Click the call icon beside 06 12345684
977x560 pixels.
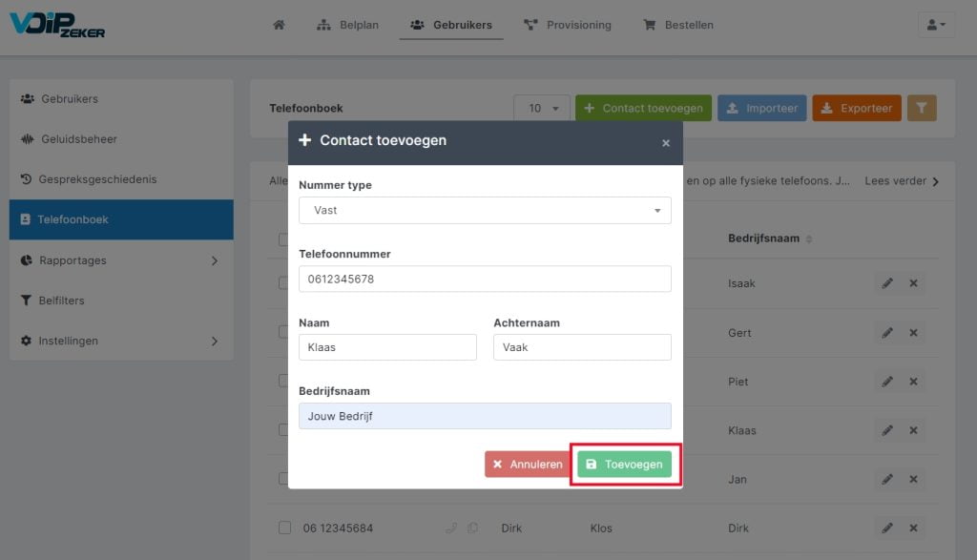tap(451, 529)
